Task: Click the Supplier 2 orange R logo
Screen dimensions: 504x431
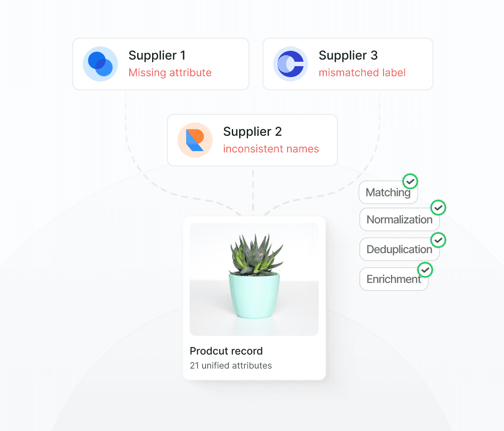Action: (x=195, y=140)
